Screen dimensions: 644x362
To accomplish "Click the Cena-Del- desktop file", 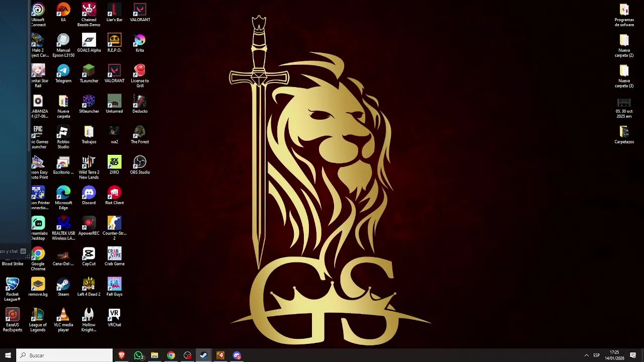I will 63,257.
